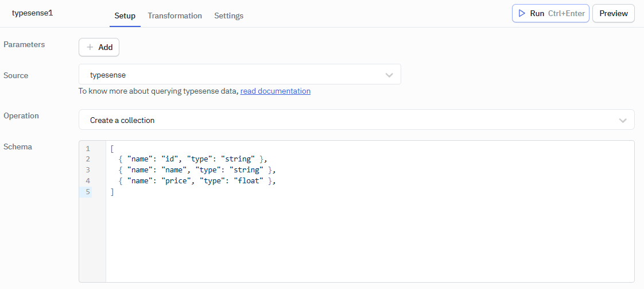Screen dimensions: 644x289
Task: Click the closing bracket in the Schema editor
Action: pos(112,192)
